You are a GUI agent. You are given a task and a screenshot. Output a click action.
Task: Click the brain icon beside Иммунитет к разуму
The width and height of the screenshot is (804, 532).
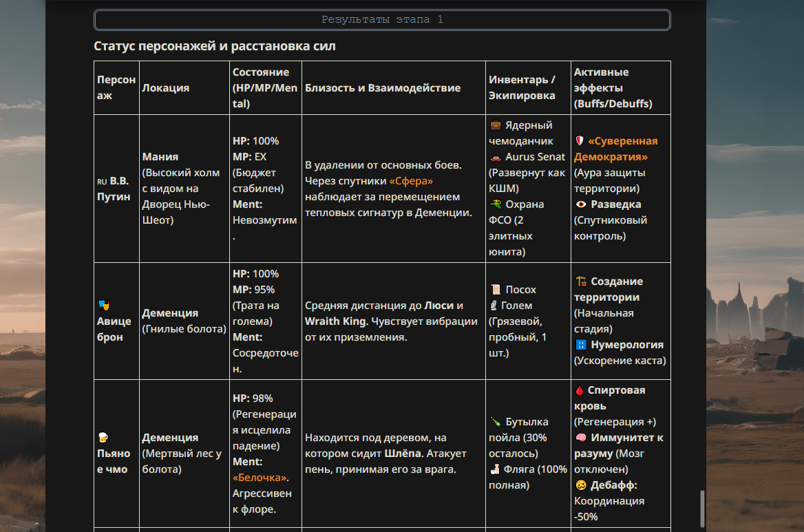coord(581,438)
